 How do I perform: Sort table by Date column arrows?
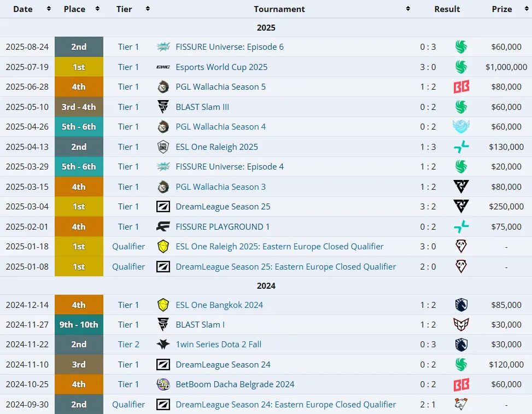coord(49,9)
